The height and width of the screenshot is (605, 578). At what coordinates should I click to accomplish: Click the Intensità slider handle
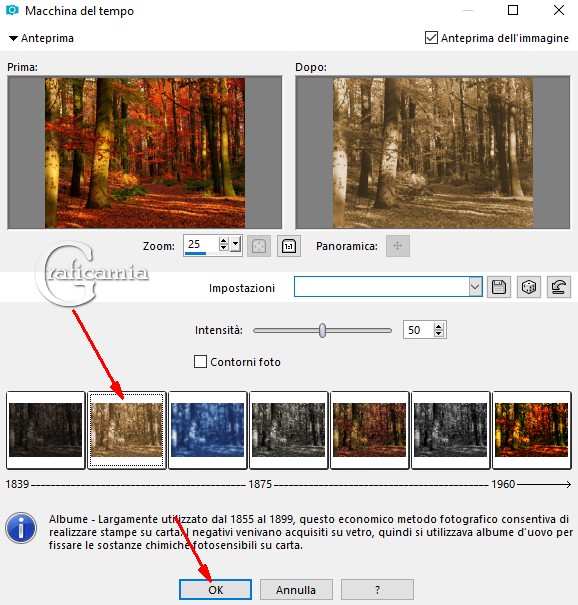323,330
